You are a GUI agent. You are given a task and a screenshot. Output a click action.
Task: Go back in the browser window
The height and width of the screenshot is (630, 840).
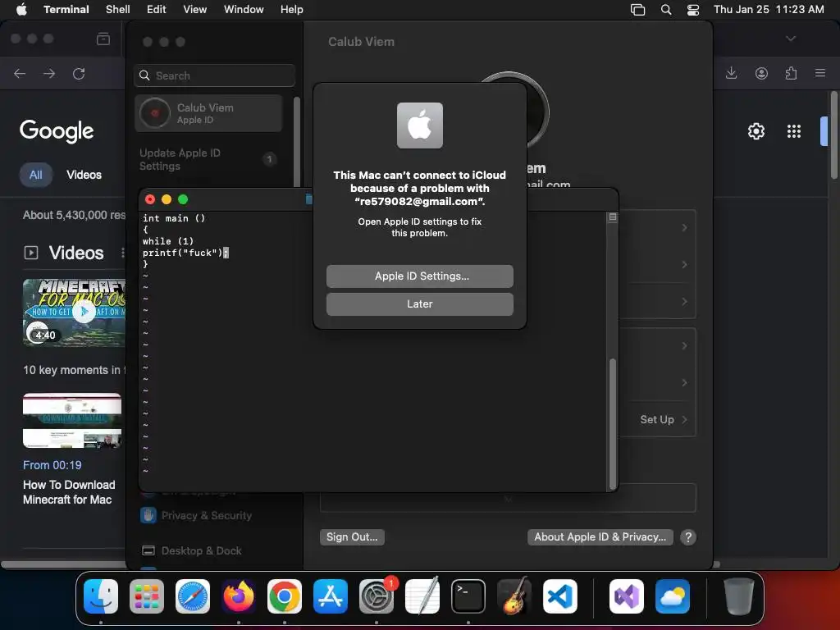tap(20, 73)
